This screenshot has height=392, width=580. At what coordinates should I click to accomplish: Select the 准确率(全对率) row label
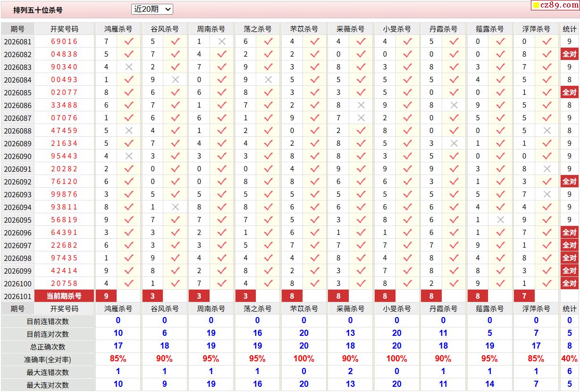[48, 359]
